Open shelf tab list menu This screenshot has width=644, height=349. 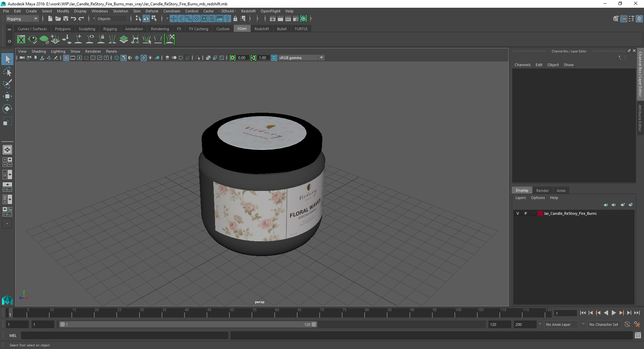[9, 29]
